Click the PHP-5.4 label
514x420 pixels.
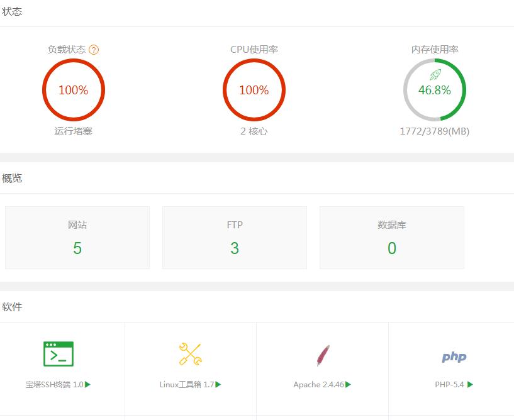pyautogui.click(x=449, y=385)
